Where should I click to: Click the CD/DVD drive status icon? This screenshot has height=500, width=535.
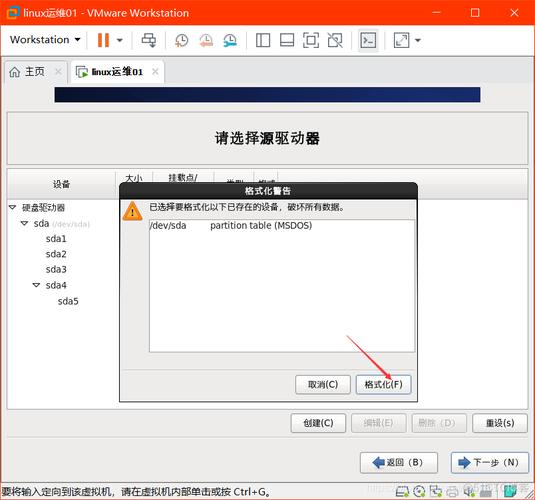(419, 491)
